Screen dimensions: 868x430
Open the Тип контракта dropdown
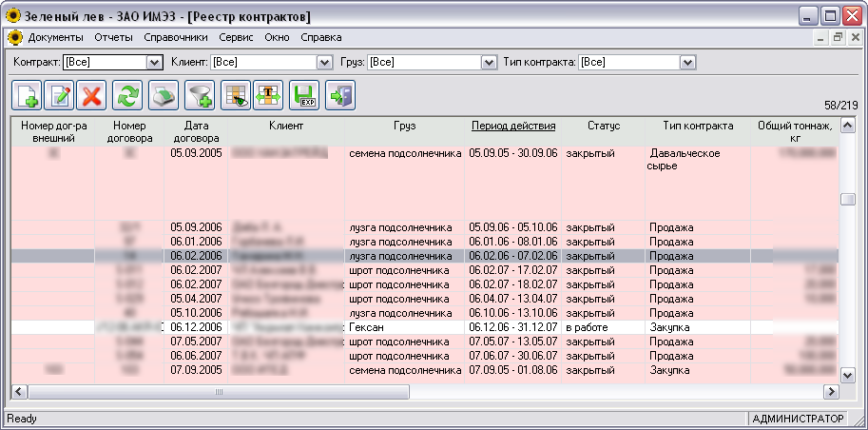pos(687,62)
